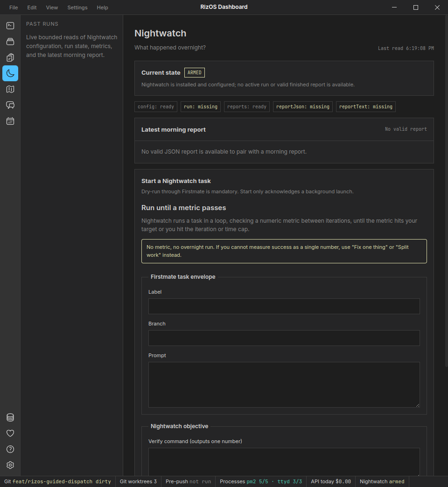Click the PAST RUNS heading
448x487 pixels.
(42, 24)
